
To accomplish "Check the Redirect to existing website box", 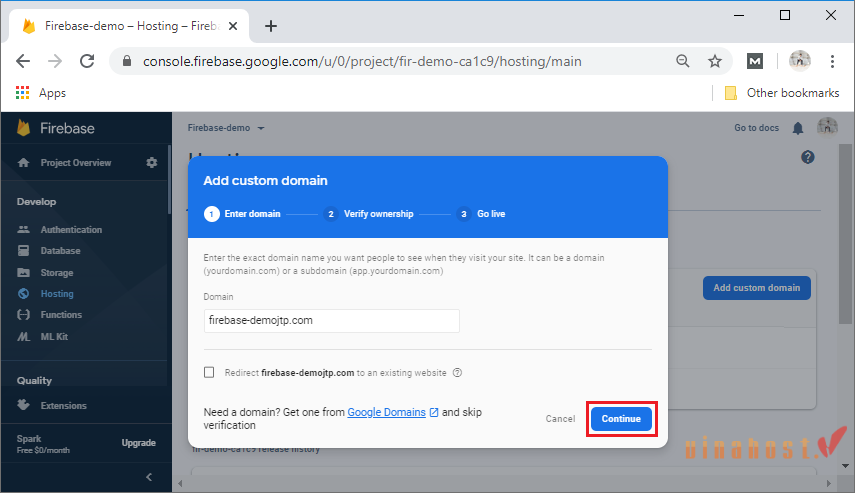I will tap(209, 373).
